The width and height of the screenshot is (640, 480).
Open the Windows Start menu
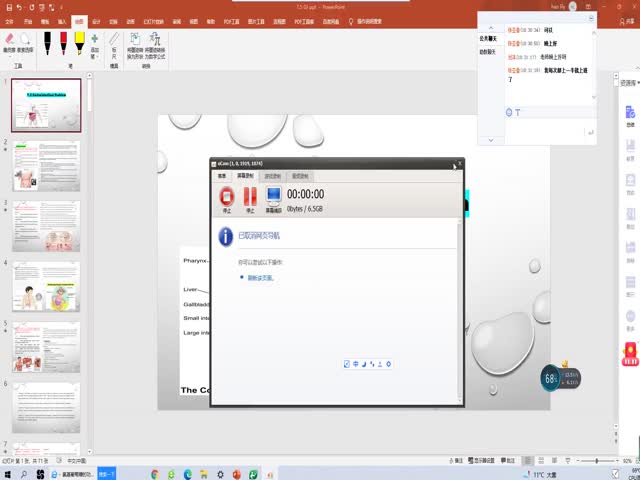point(8,473)
